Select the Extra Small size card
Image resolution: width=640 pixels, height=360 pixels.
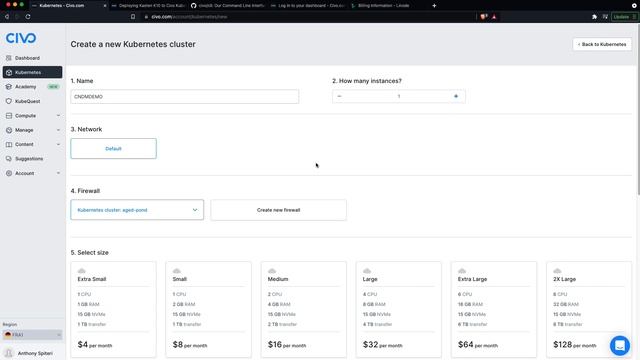pos(113,309)
